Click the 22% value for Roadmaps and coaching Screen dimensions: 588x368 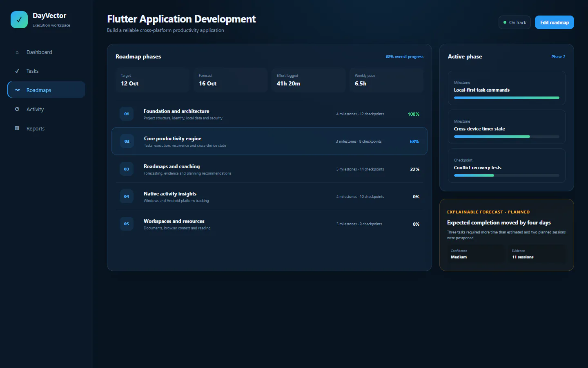tap(415, 169)
